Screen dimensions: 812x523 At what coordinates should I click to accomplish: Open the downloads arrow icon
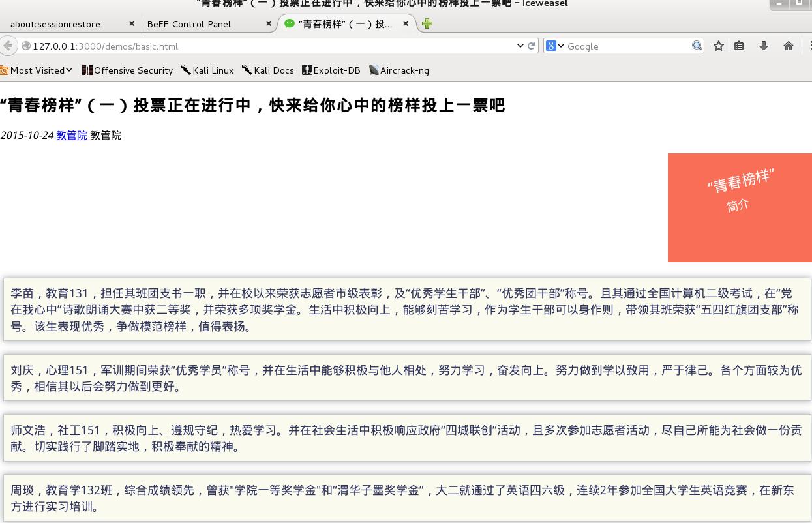(763, 46)
